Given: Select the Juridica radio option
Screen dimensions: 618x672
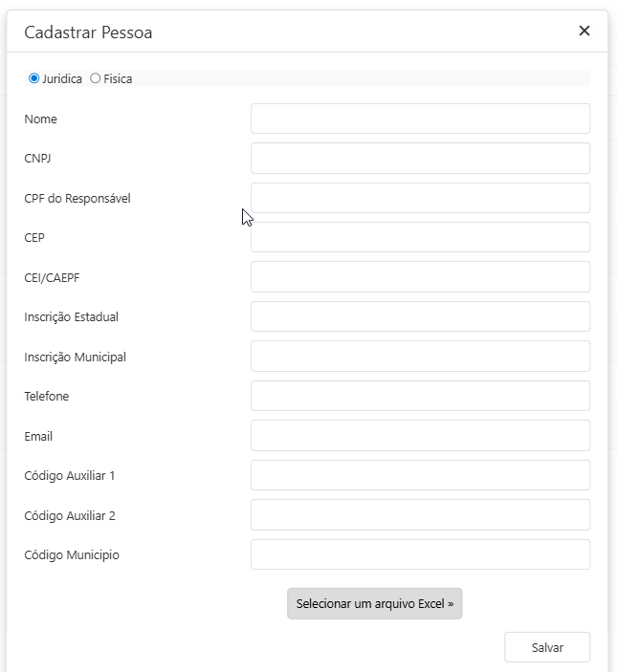Looking at the screenshot, I should [34, 78].
